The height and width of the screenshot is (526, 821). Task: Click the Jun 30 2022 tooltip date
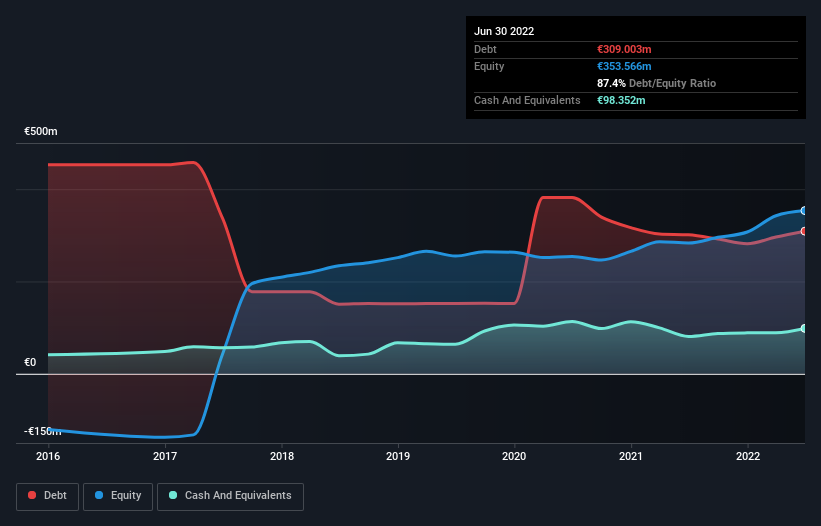click(x=504, y=31)
